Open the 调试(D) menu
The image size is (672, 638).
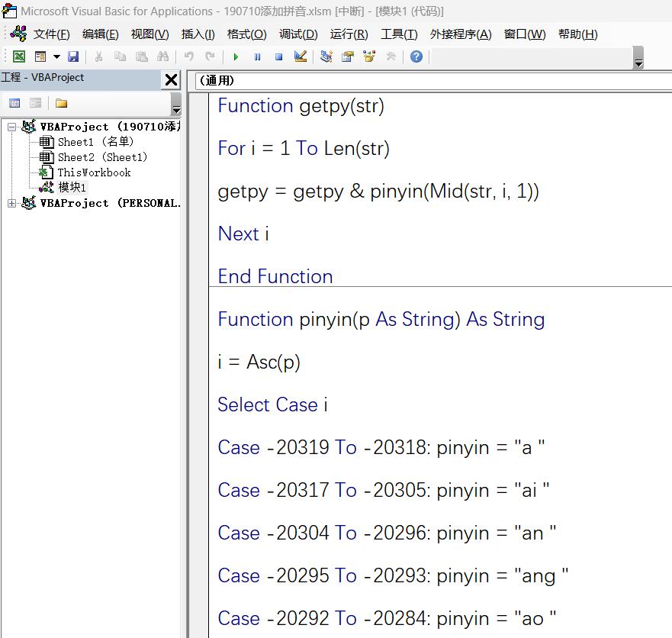(297, 34)
